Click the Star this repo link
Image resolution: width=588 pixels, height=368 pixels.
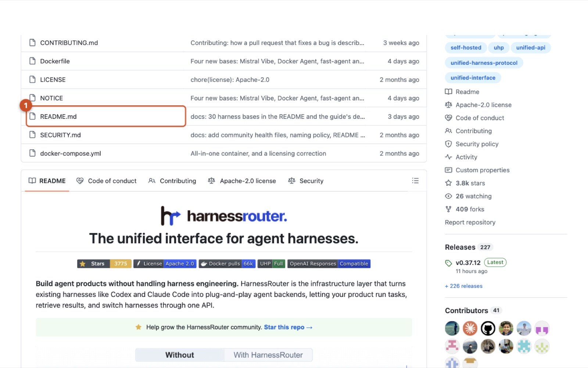click(x=288, y=327)
